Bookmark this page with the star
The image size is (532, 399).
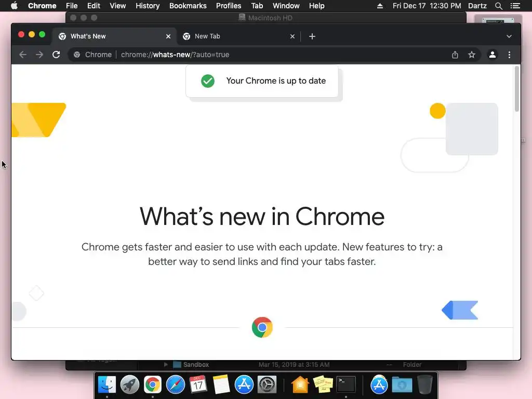(472, 55)
